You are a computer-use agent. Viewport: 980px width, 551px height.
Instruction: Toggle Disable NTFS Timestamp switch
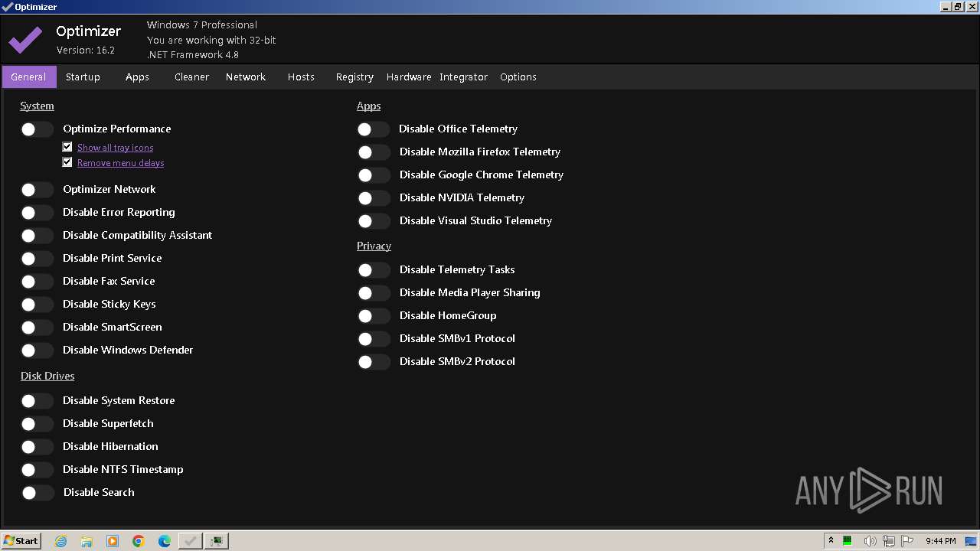[x=37, y=470]
